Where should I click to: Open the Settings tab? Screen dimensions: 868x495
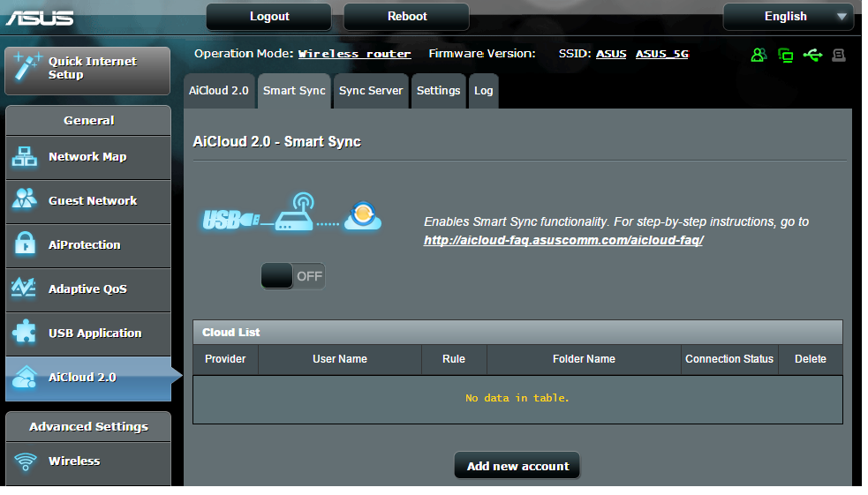(439, 91)
